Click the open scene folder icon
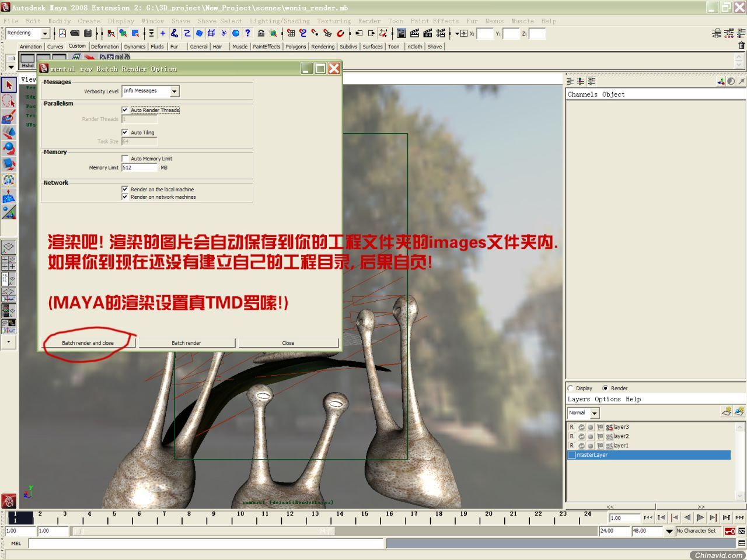Screen dimensions: 747x560 click(75, 33)
